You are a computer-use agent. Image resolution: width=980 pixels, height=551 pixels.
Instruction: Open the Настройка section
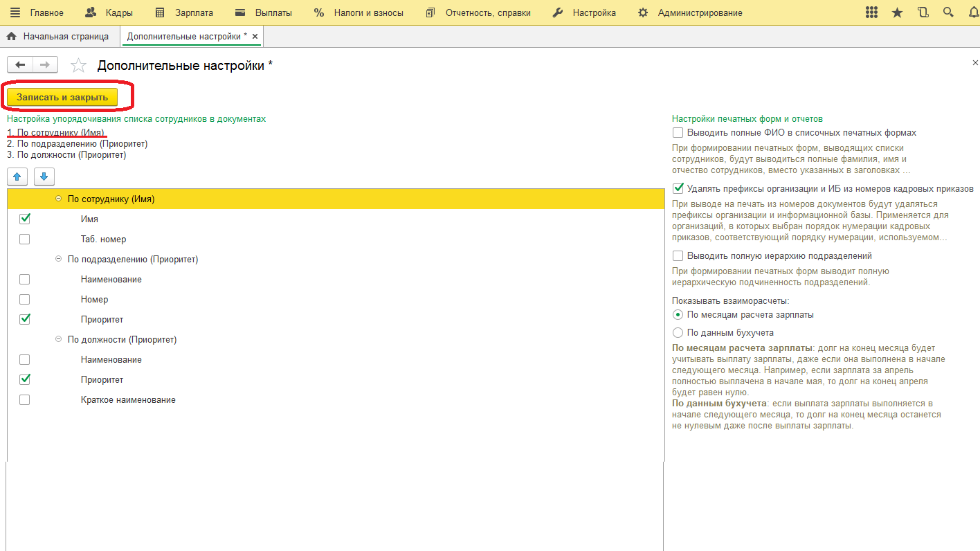coord(584,12)
